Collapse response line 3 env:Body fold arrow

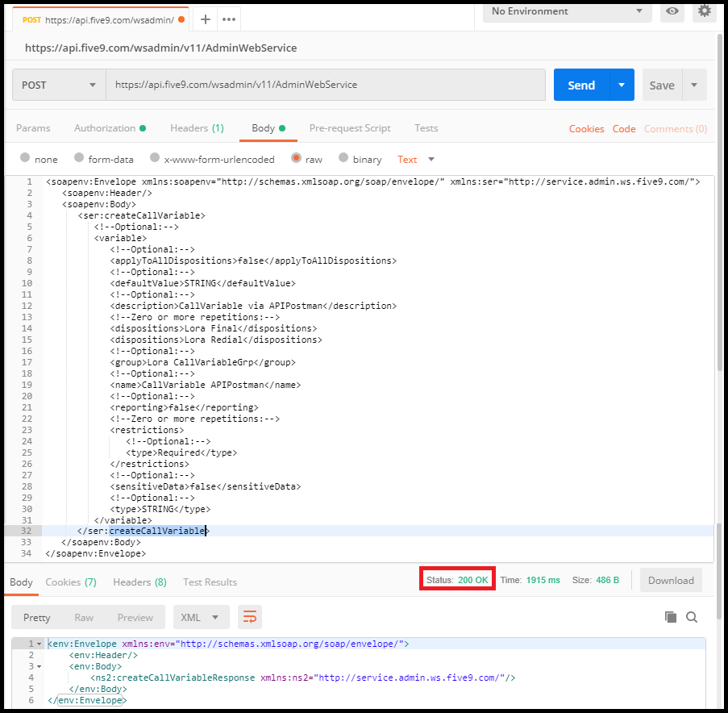click(x=40, y=666)
